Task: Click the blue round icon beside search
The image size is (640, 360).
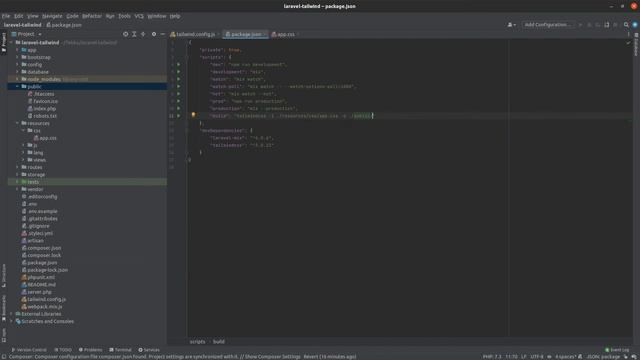Action: [635, 25]
